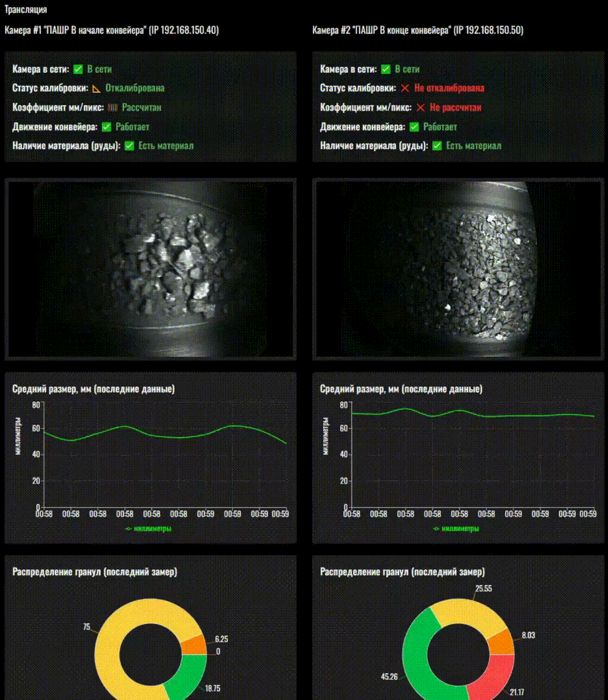Image resolution: width=608 pixels, height=700 pixels.
Task: Click camera 1 'Работает' status text
Action: click(x=132, y=127)
